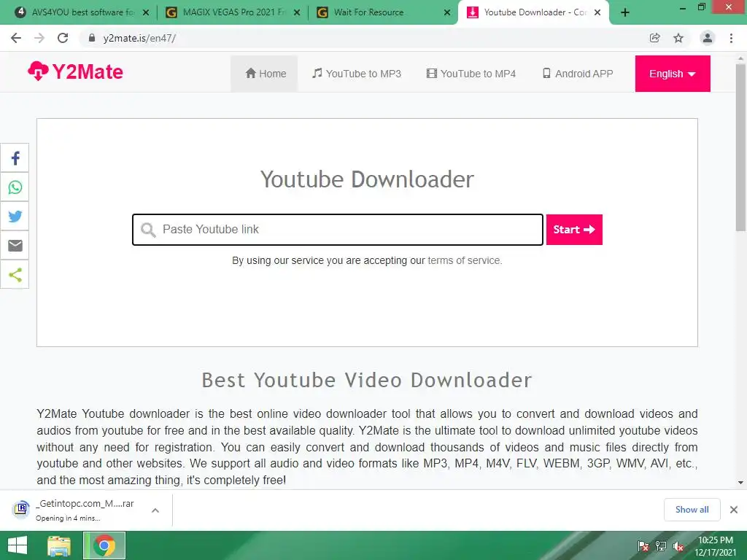
Task: Click the Start convert button
Action: click(574, 230)
